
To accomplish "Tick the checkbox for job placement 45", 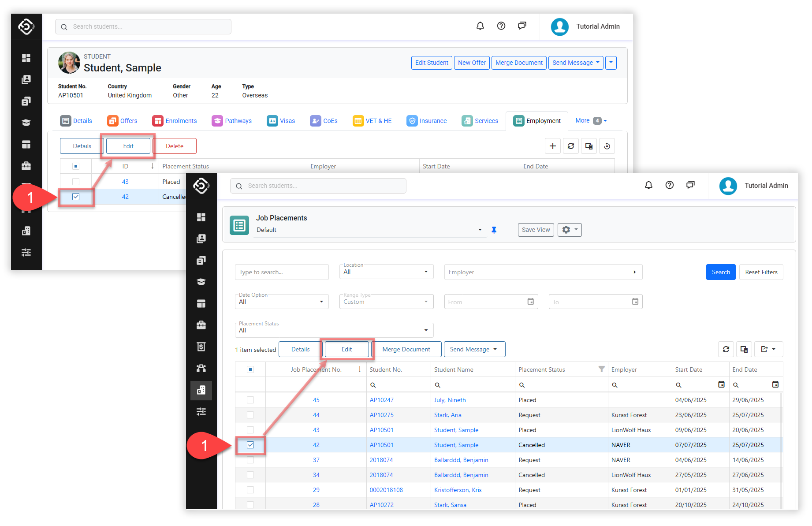I will point(250,400).
